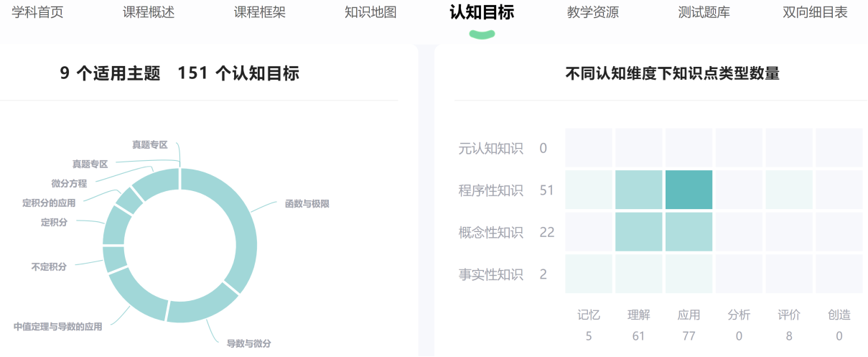
Task: Click the 元认知知识 row label
Action: pos(491,149)
